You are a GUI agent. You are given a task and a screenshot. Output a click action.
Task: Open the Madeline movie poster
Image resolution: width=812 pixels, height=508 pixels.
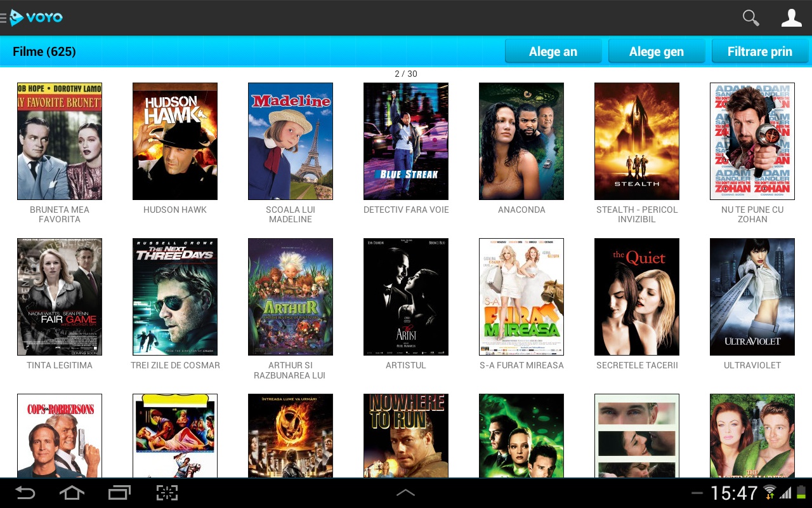click(x=291, y=141)
